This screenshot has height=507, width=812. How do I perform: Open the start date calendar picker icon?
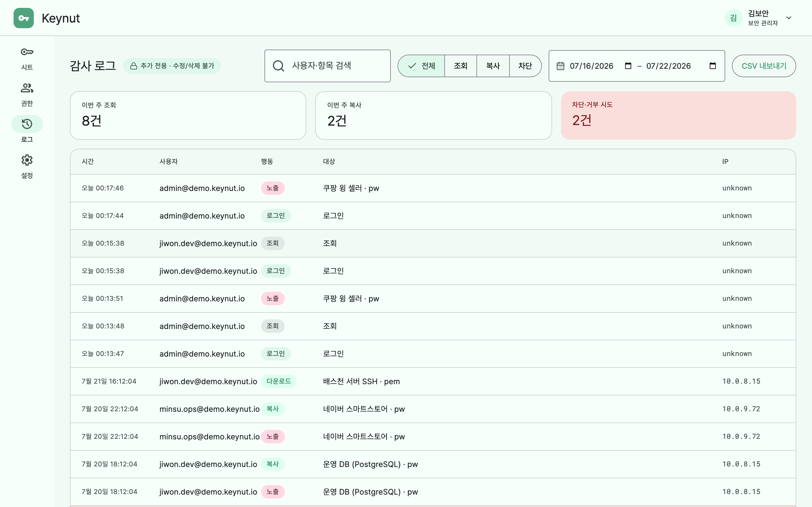click(x=628, y=66)
